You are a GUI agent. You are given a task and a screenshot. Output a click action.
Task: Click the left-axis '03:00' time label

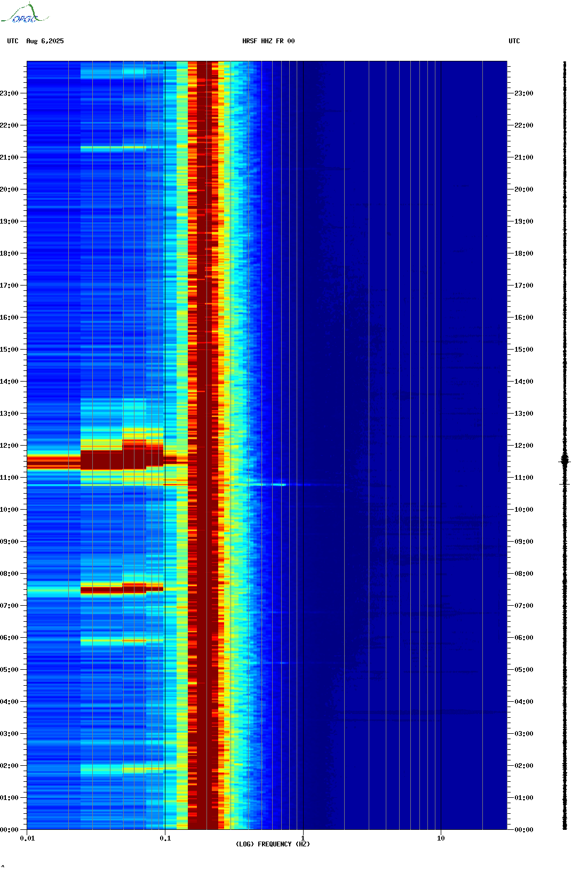(9, 734)
